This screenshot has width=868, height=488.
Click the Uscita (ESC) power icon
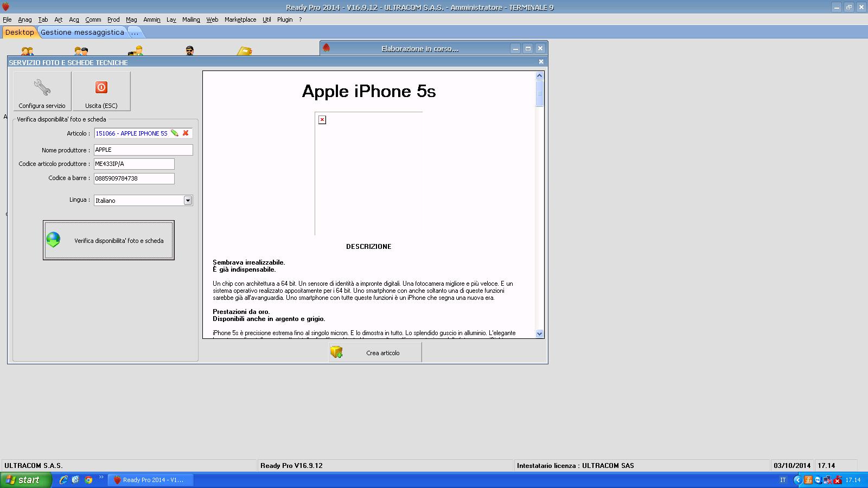click(x=101, y=87)
